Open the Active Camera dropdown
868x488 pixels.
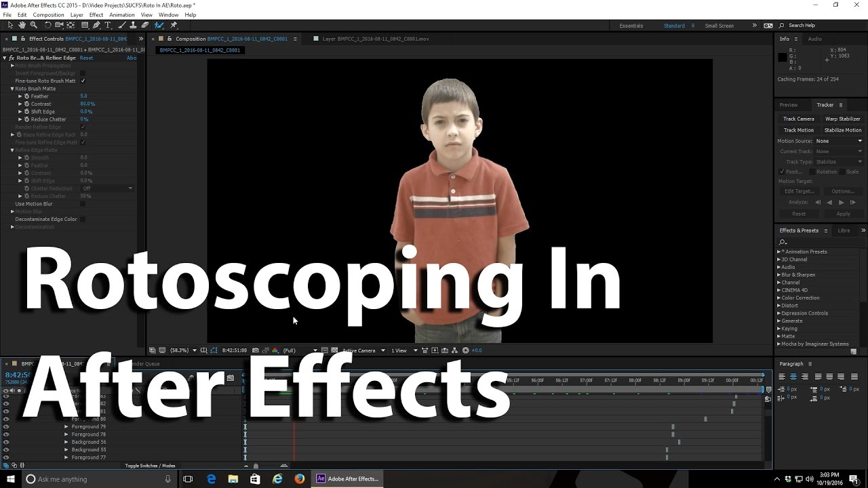(x=363, y=350)
